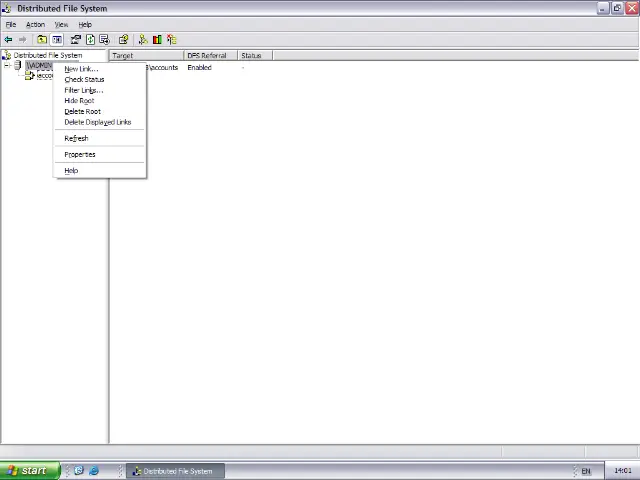Click the green Refresh toolbar icon
Image resolution: width=640 pixels, height=480 pixels.
click(x=91, y=40)
